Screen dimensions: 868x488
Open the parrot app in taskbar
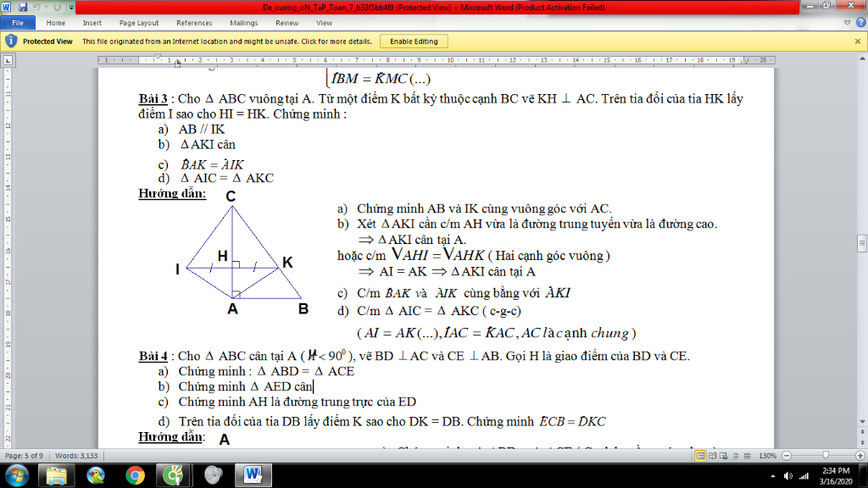pos(96,476)
